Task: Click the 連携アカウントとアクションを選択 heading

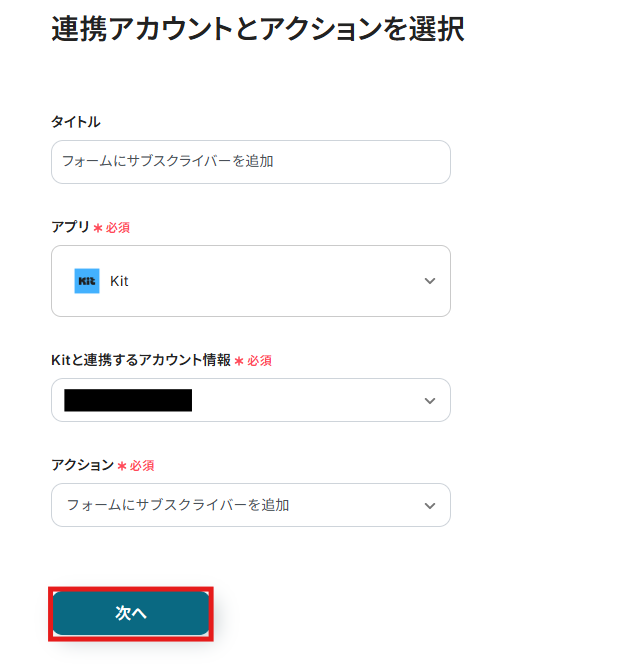Action: click(x=257, y=29)
